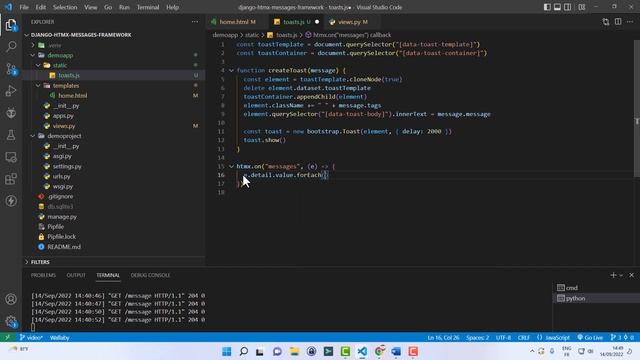Open the Selection menu
The image size is (640, 360).
(65, 7)
